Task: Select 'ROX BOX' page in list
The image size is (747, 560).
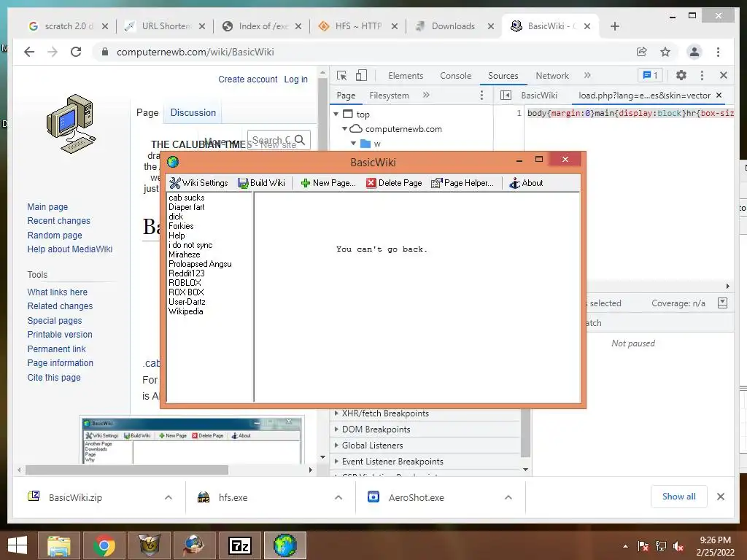Action: 186,292
